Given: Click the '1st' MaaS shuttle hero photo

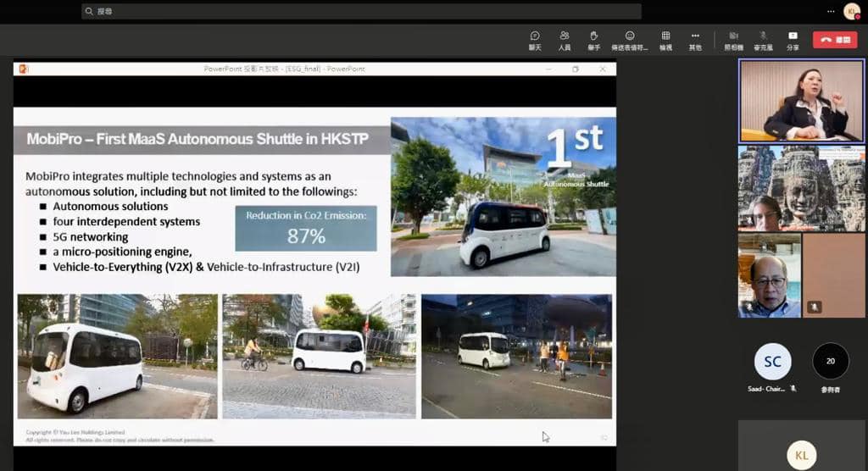Looking at the screenshot, I should 504,197.
